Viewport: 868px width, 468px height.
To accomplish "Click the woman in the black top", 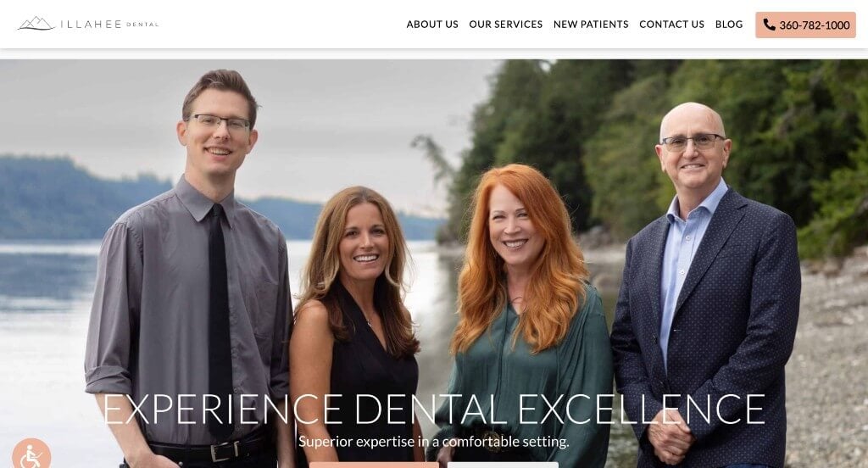I will (357, 326).
